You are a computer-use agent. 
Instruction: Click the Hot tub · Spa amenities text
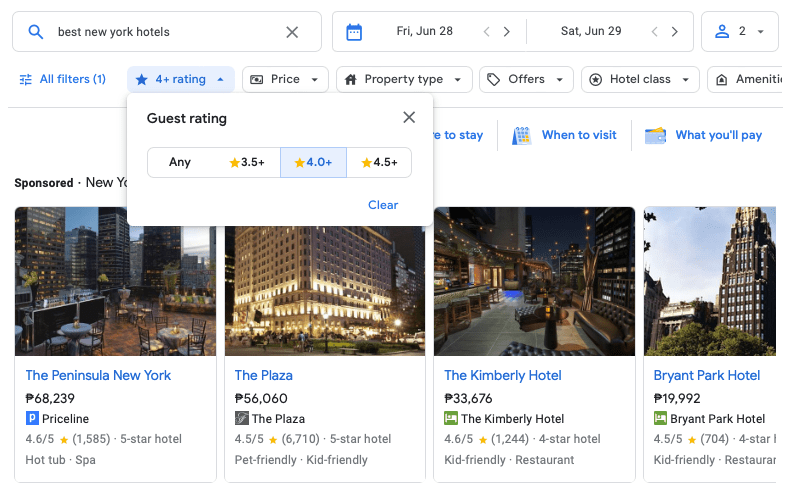pyautogui.click(x=60, y=460)
